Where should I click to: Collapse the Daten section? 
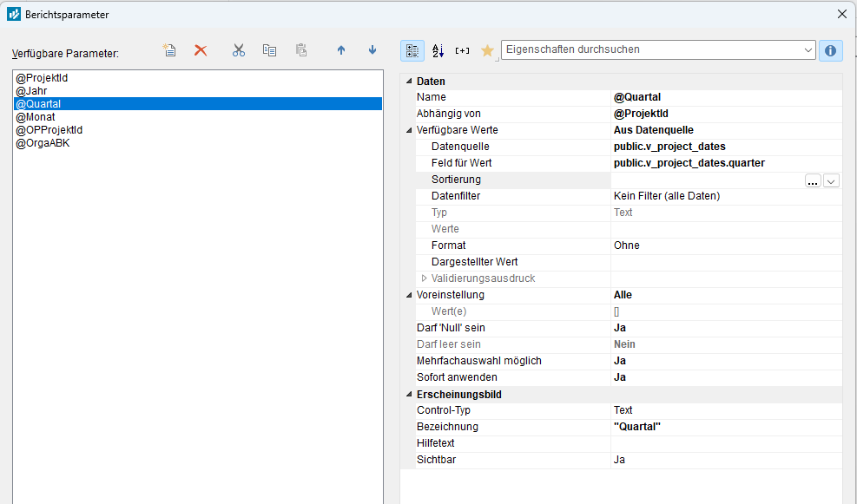coord(408,82)
